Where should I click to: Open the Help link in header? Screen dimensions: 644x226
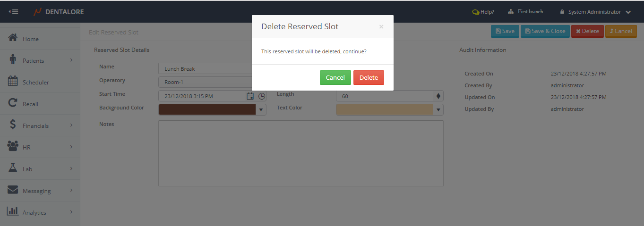click(483, 12)
